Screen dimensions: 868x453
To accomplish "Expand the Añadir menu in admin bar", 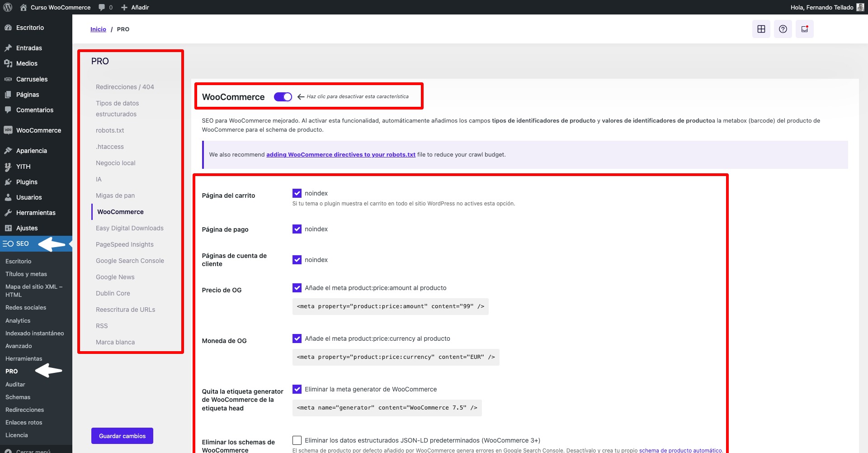I will point(134,7).
